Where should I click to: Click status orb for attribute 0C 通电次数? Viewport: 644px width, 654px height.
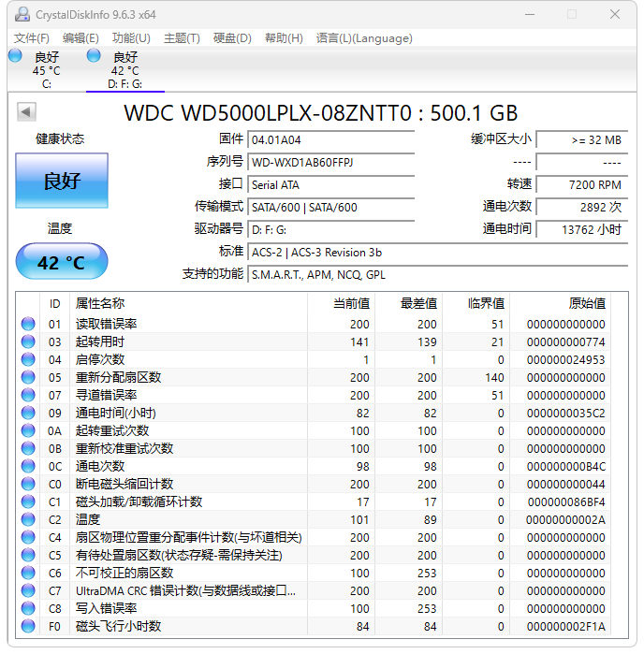point(28,466)
